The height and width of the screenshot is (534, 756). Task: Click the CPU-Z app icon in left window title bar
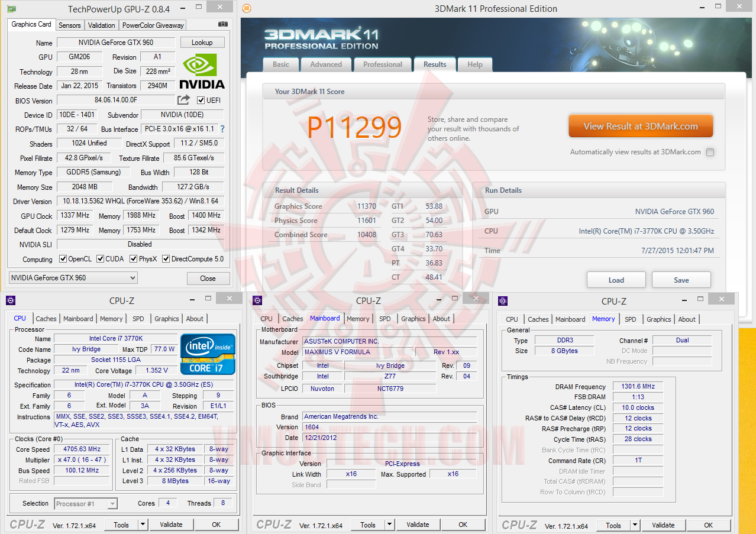10,300
